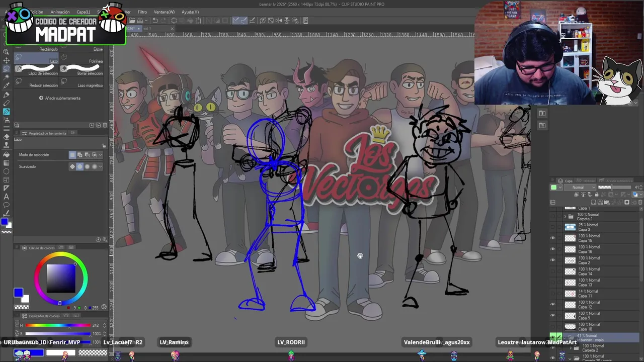Open Animación menu

(x=60, y=12)
